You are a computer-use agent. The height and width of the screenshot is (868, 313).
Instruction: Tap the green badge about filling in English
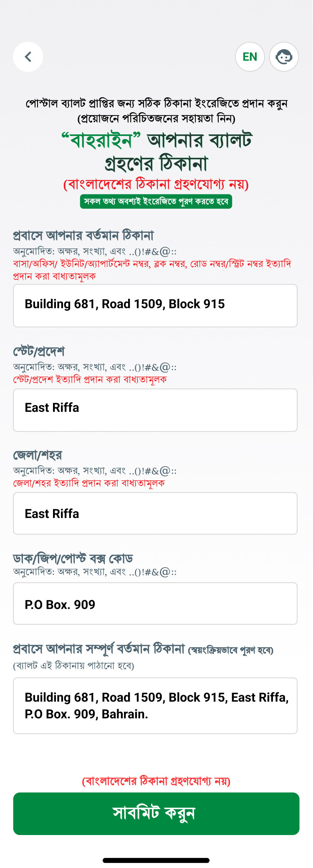pyautogui.click(x=156, y=201)
